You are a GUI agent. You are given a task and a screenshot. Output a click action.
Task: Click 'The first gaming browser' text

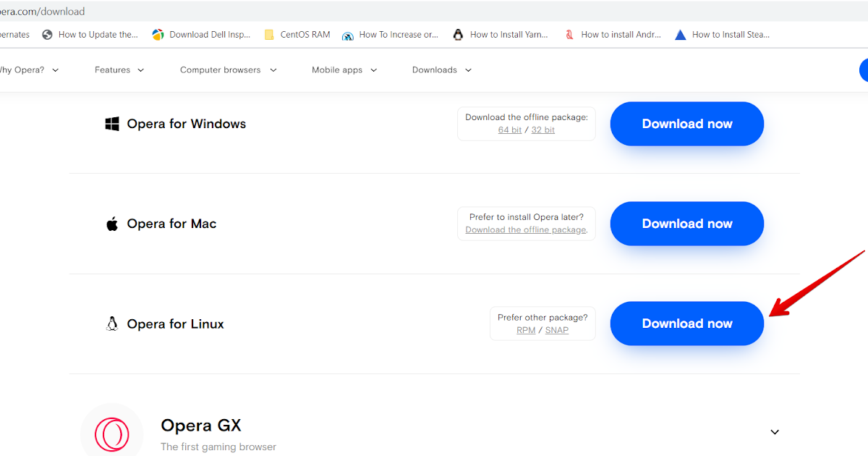tap(218, 447)
